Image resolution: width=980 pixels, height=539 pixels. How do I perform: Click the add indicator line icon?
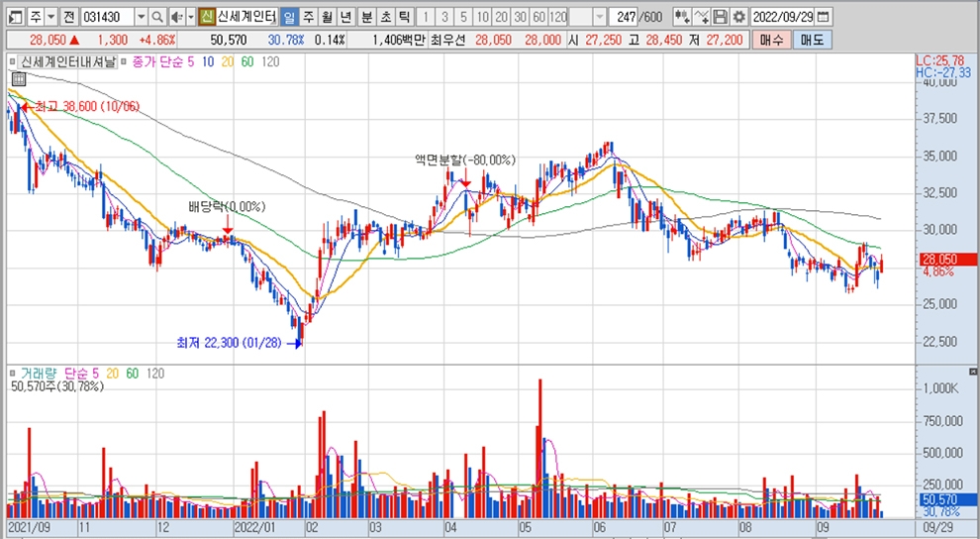click(x=701, y=16)
